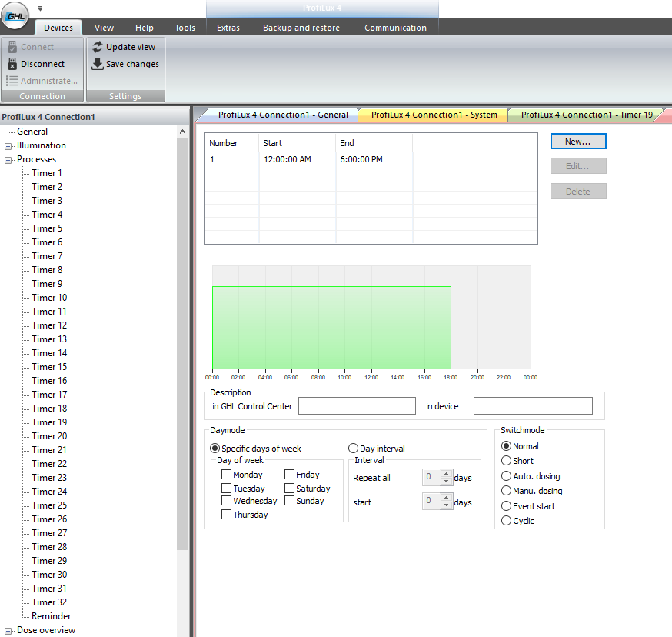Select General in the tree

[32, 132]
